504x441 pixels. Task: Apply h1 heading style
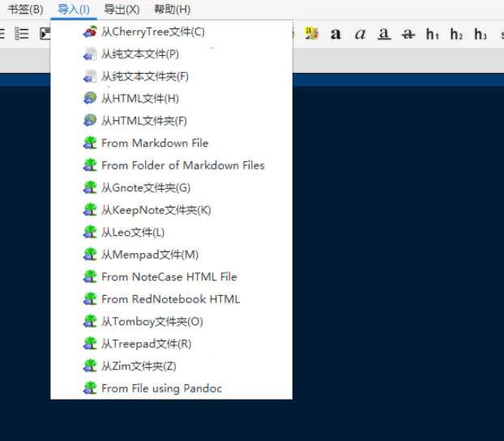433,34
